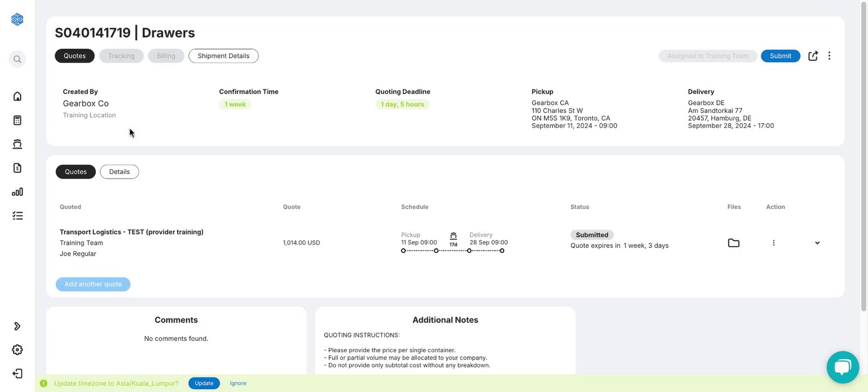Viewport: 868px width, 392px height.
Task: Open the chat support widget
Action: (x=842, y=367)
